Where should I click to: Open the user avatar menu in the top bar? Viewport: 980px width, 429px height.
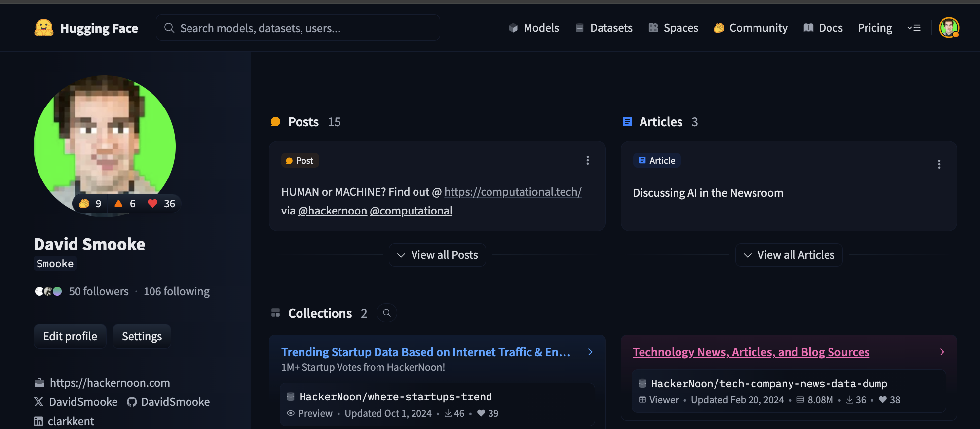949,28
